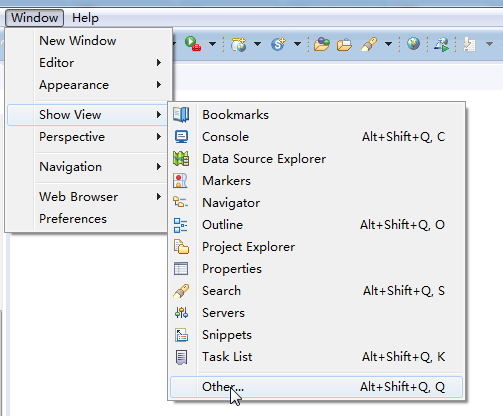Click the Project Explorer label text
This screenshot has height=416, width=503.
(249, 247)
